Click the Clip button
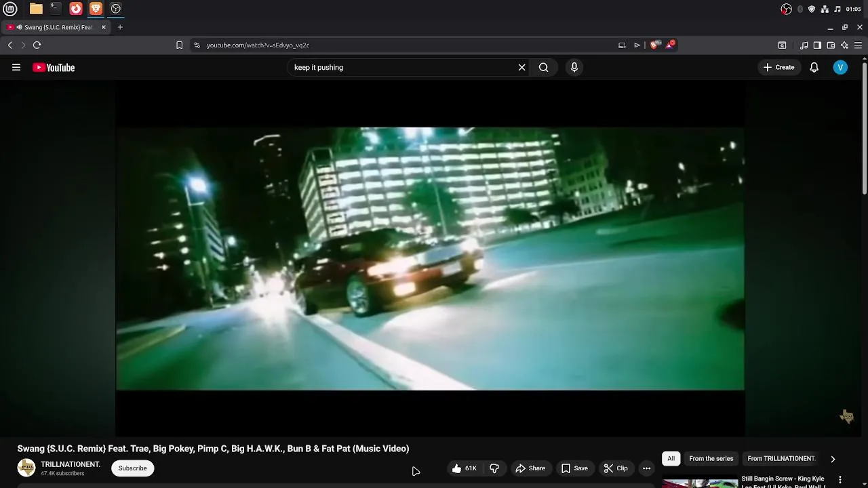The width and height of the screenshot is (868, 488). pos(616,468)
